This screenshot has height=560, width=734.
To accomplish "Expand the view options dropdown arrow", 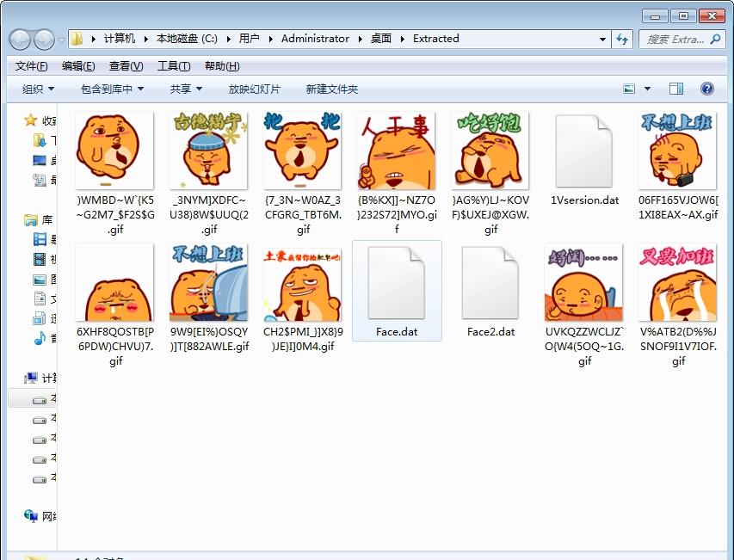I will pos(648,89).
